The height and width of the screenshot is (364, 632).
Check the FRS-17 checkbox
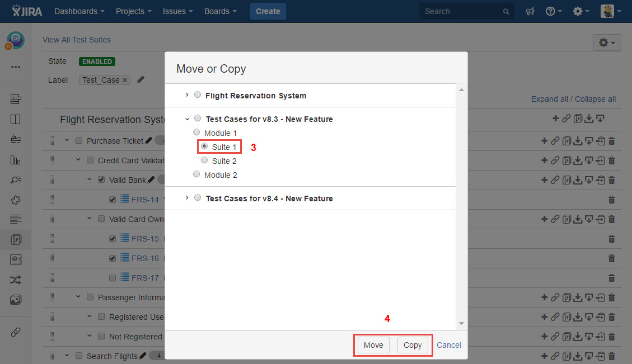click(113, 278)
